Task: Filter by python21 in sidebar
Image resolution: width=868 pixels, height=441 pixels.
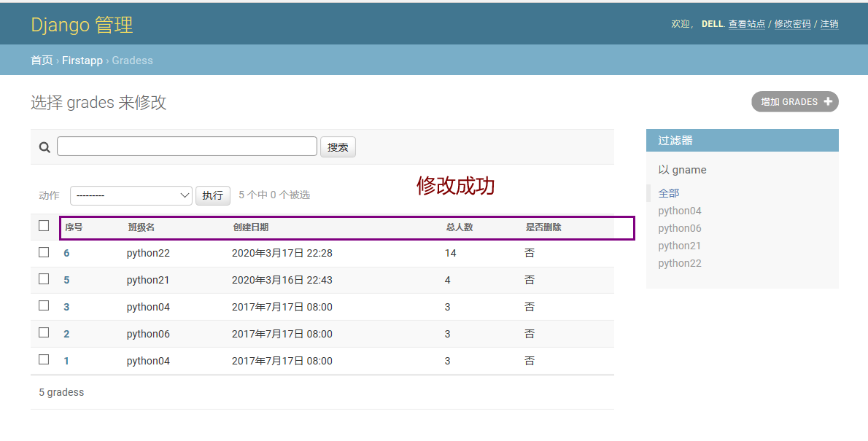Action: point(680,246)
